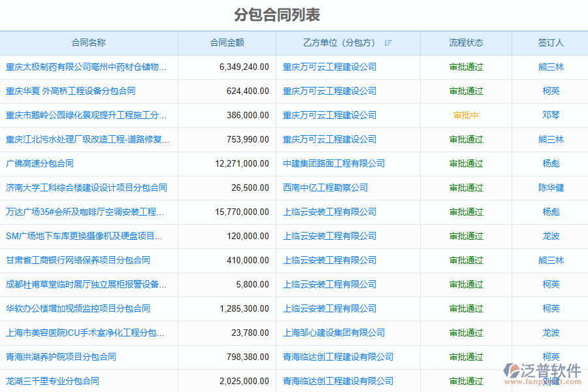Open 广佛高速分包合同 contract link
Viewport: 588px width, 392px height.
pyautogui.click(x=40, y=164)
